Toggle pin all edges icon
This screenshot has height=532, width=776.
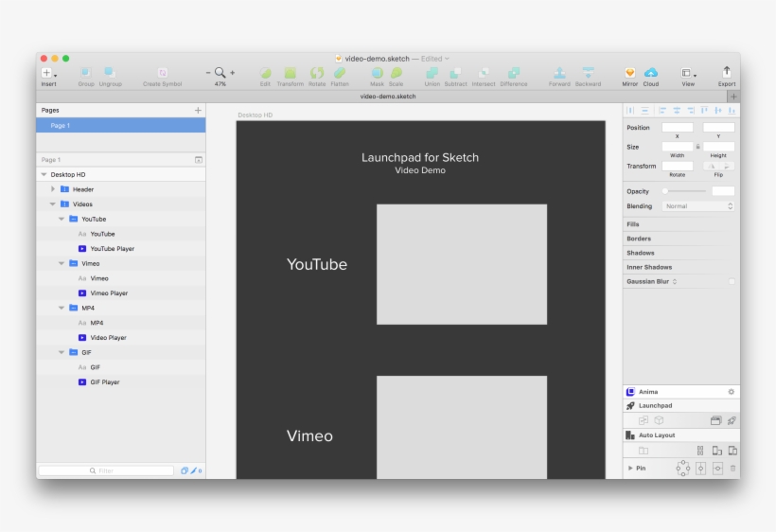coord(683,468)
